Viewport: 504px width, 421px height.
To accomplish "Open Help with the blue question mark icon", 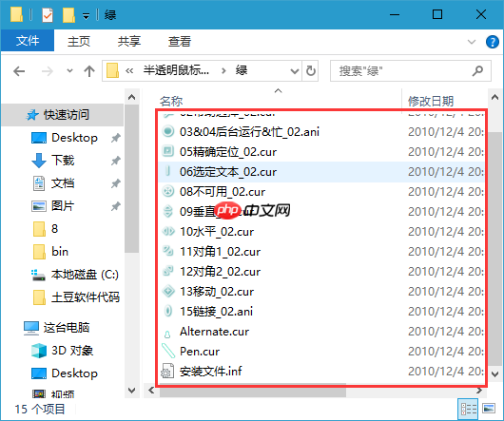I will pyautogui.click(x=492, y=42).
